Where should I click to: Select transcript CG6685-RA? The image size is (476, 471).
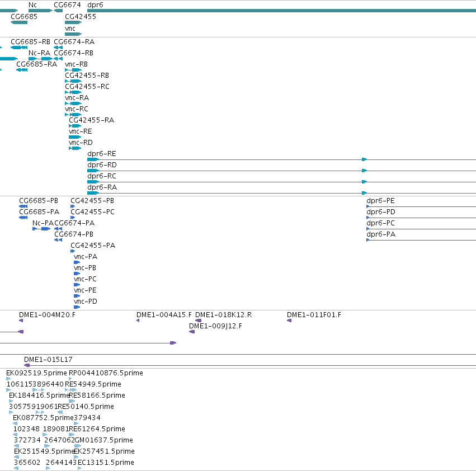(37, 64)
